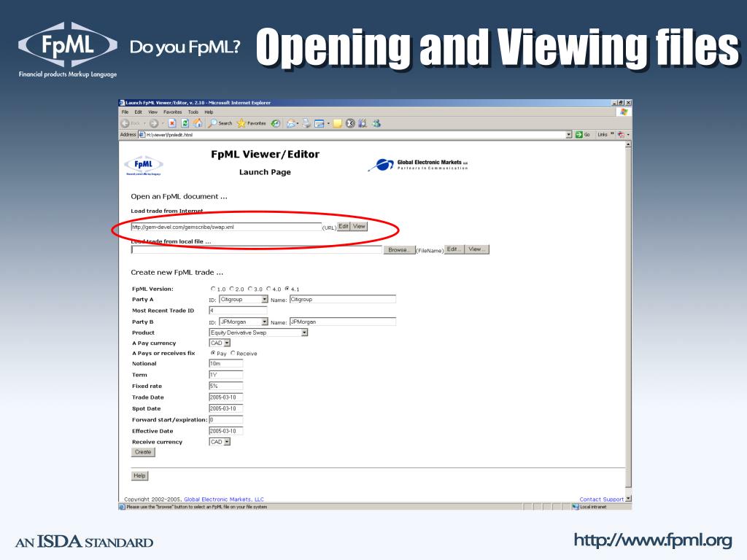This screenshot has width=747, height=560.
Task: Click the Edit page toolbar icon
Action: click(x=320, y=123)
